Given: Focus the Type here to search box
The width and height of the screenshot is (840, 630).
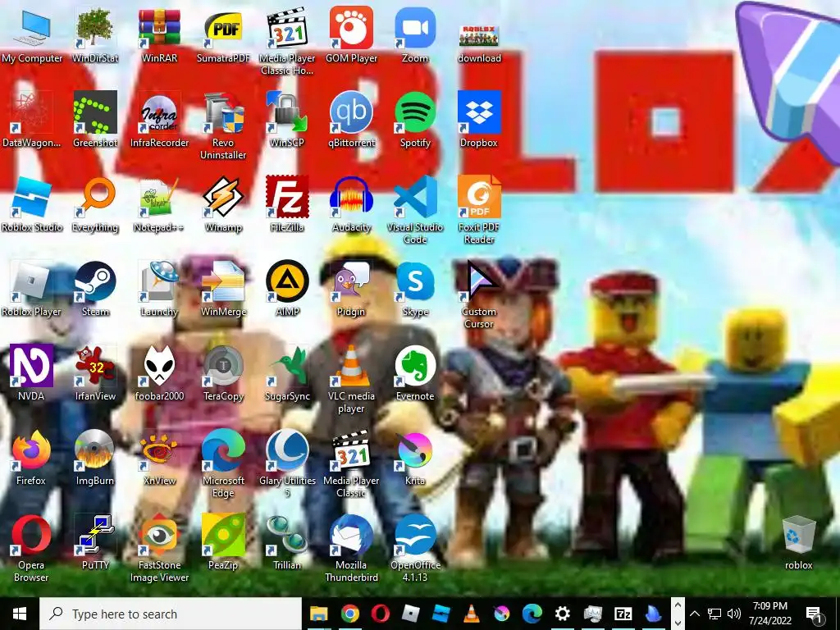Looking at the screenshot, I should [x=171, y=614].
